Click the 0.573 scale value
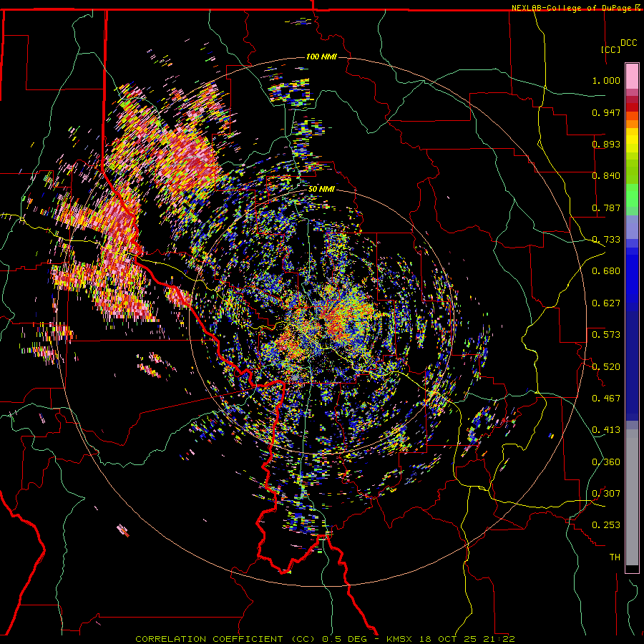Viewport: 644px width, 644px height. tap(606, 335)
